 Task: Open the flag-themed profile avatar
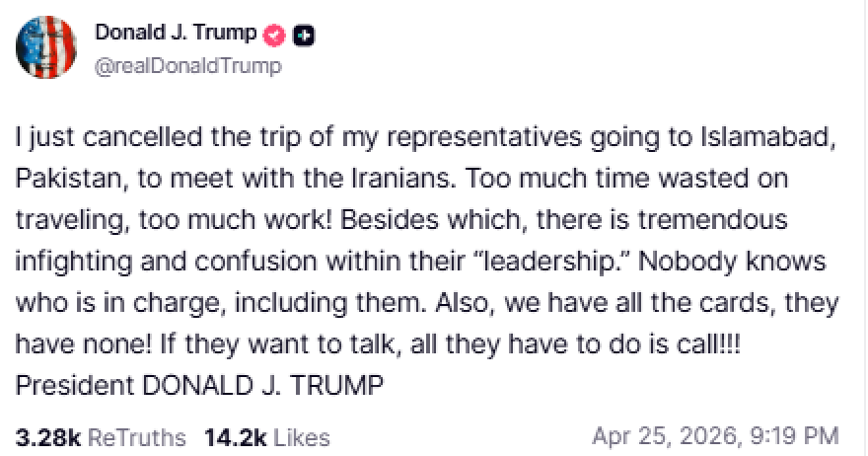click(x=46, y=47)
